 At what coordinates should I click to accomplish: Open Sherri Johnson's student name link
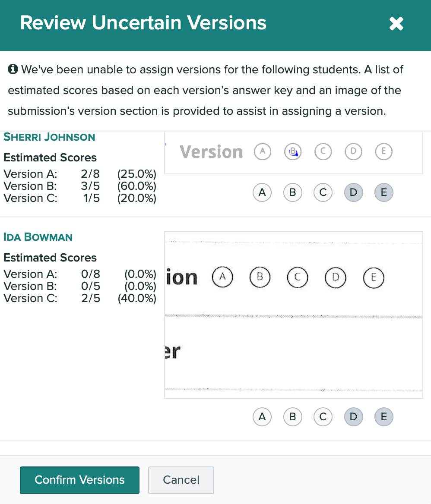tap(49, 137)
